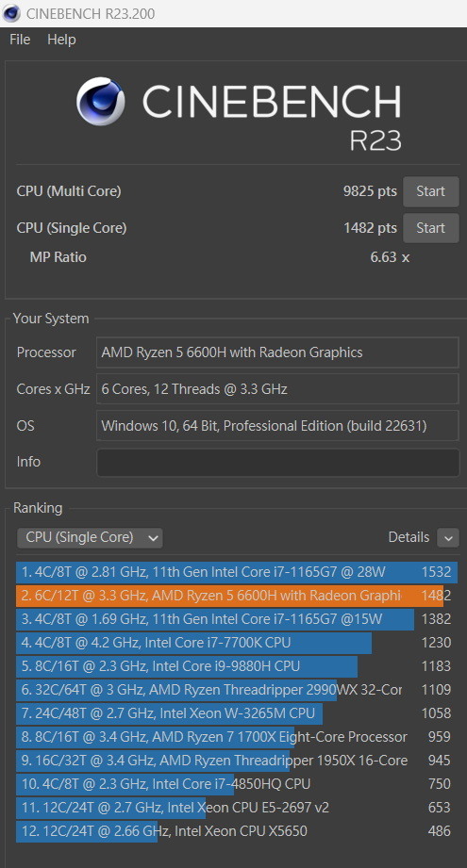The height and width of the screenshot is (868, 467).
Task: Open the CPU (Single Core) ranking dropdown
Action: click(x=90, y=537)
